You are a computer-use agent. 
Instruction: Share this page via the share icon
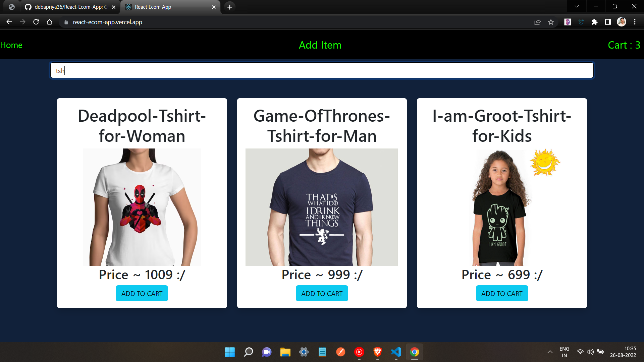(x=537, y=22)
